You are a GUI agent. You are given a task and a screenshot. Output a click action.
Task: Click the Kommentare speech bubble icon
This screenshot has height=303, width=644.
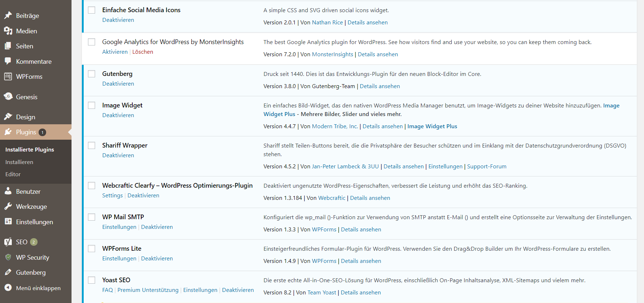8,61
